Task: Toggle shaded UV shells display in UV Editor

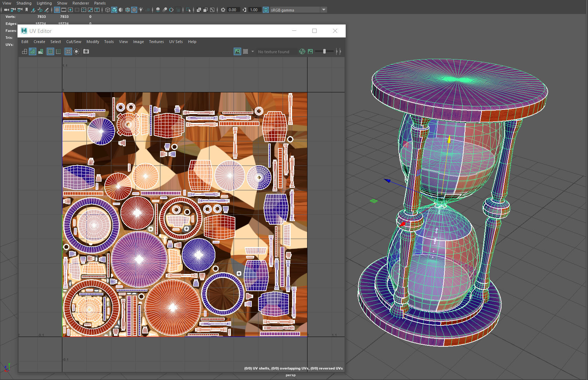Action: click(x=33, y=51)
